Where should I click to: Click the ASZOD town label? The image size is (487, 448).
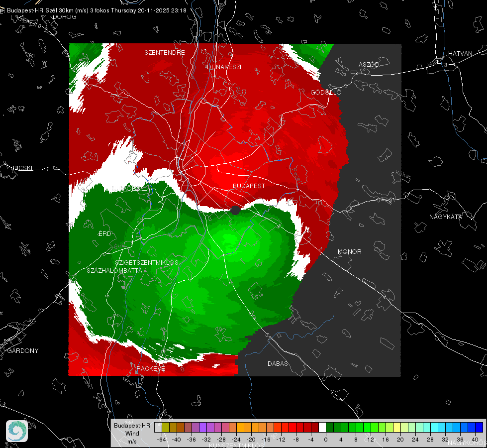point(369,64)
